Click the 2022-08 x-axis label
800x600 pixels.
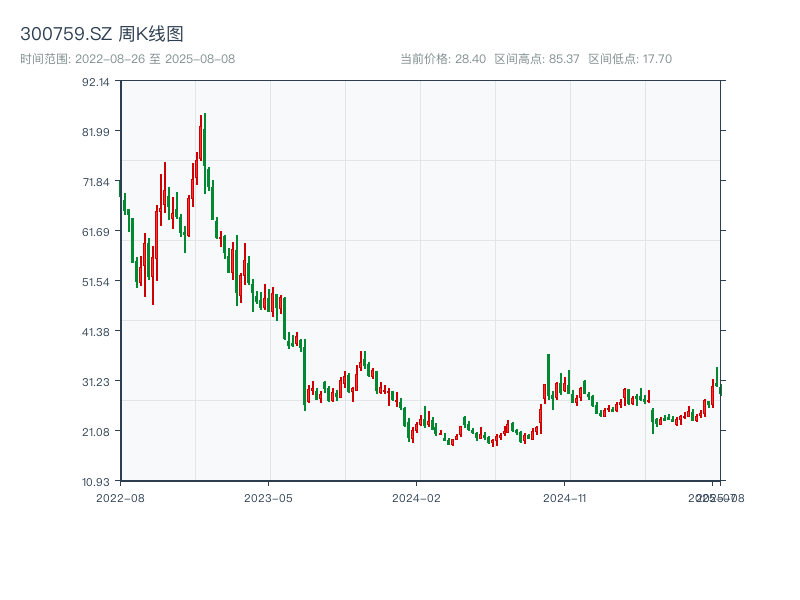[x=120, y=498]
